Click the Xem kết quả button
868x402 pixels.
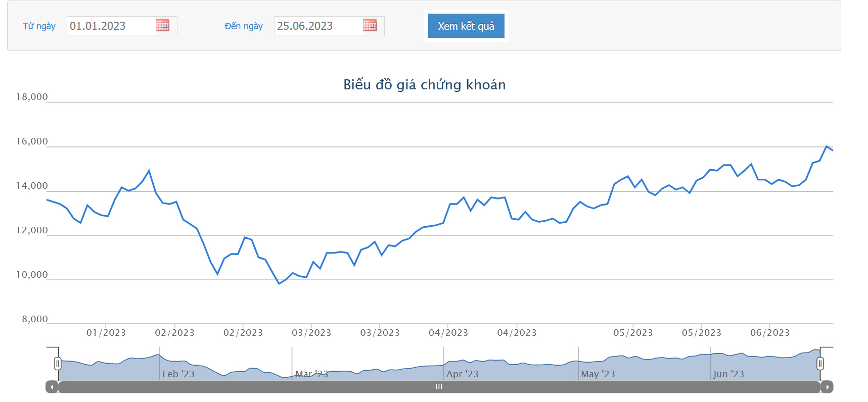466,26
